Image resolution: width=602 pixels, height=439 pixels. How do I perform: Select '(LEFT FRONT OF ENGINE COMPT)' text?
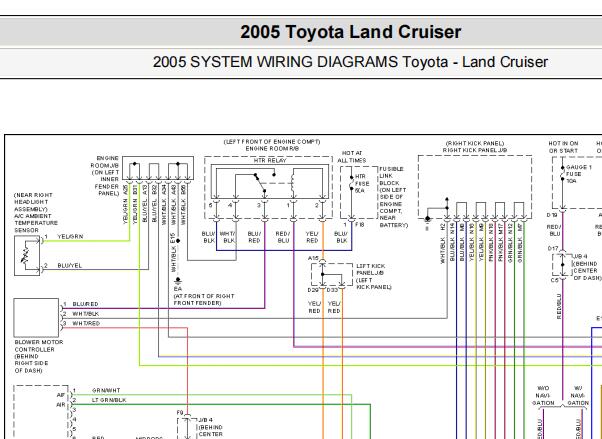[x=272, y=142]
